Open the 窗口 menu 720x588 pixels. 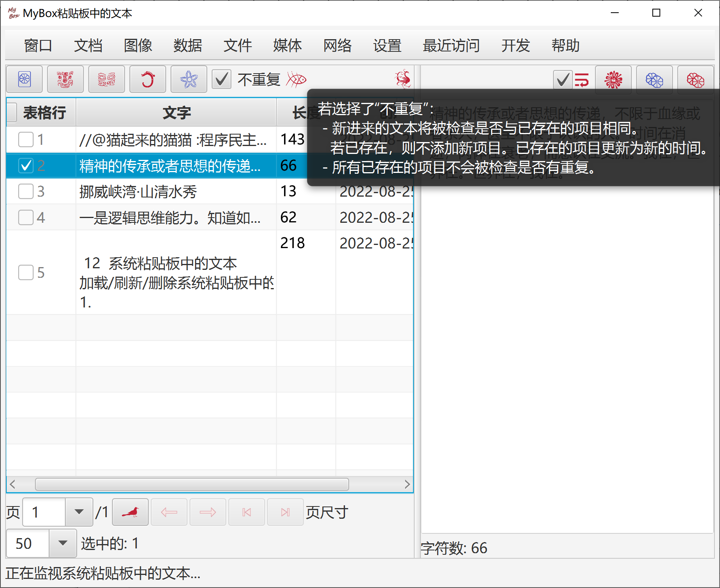point(38,46)
